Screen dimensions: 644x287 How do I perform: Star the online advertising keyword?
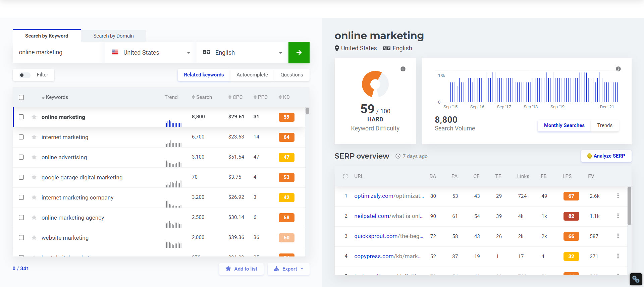tap(34, 157)
